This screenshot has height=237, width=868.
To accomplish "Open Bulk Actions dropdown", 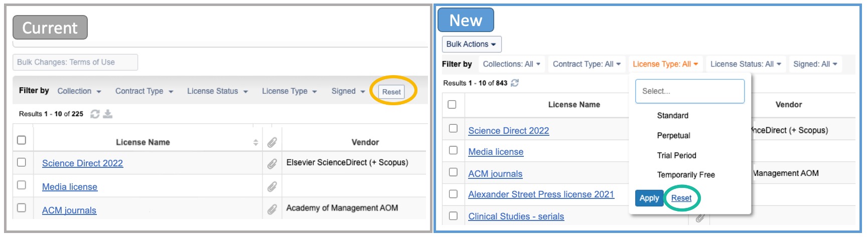I will coord(472,44).
